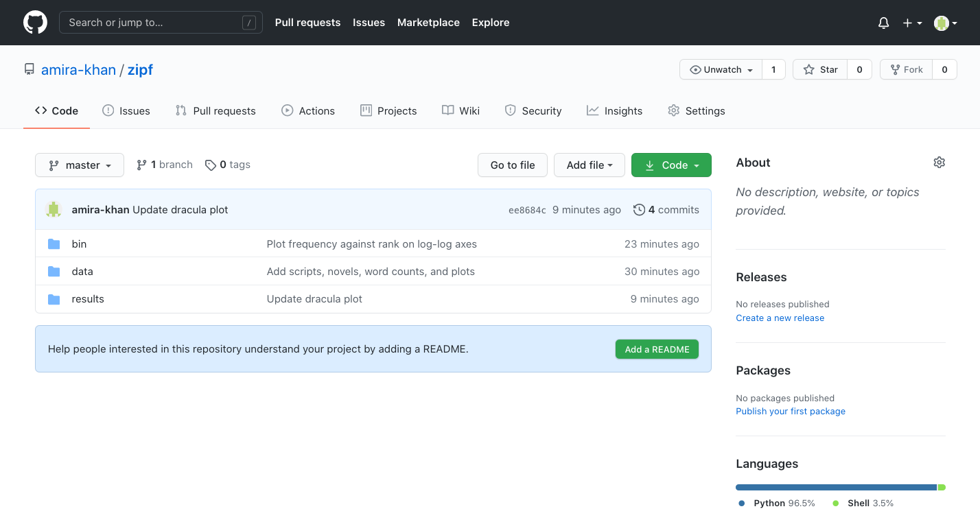Click the Fork button

point(907,70)
